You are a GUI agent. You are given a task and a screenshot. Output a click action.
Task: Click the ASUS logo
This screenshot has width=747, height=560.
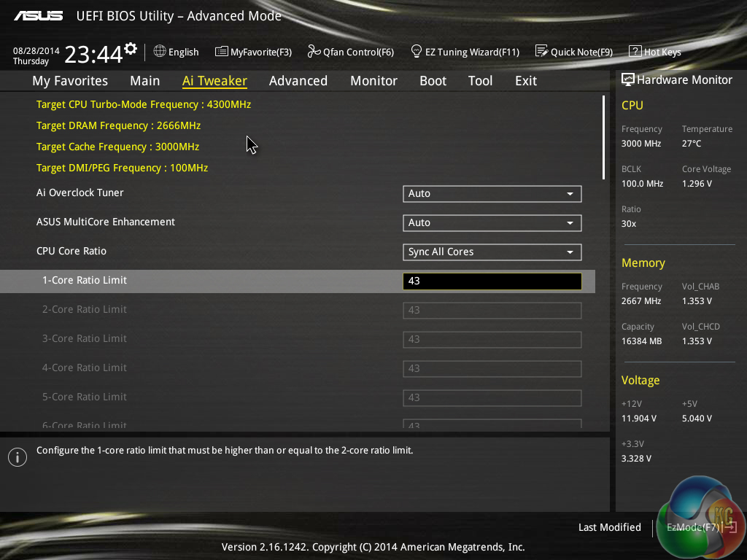pos(38,16)
